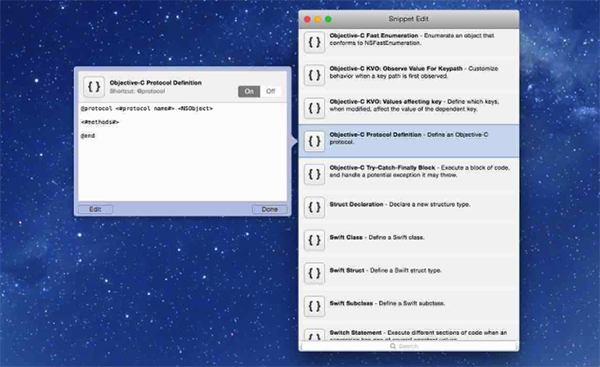
Task: Click the Done button in the popover
Action: pyautogui.click(x=269, y=209)
